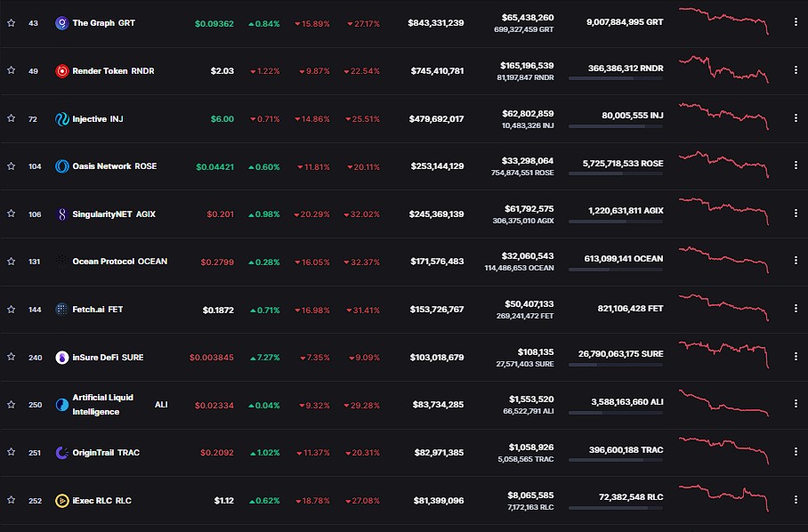The image size is (808, 532).
Task: Open the inSure DeFi 7-day price chart
Action: (x=723, y=352)
